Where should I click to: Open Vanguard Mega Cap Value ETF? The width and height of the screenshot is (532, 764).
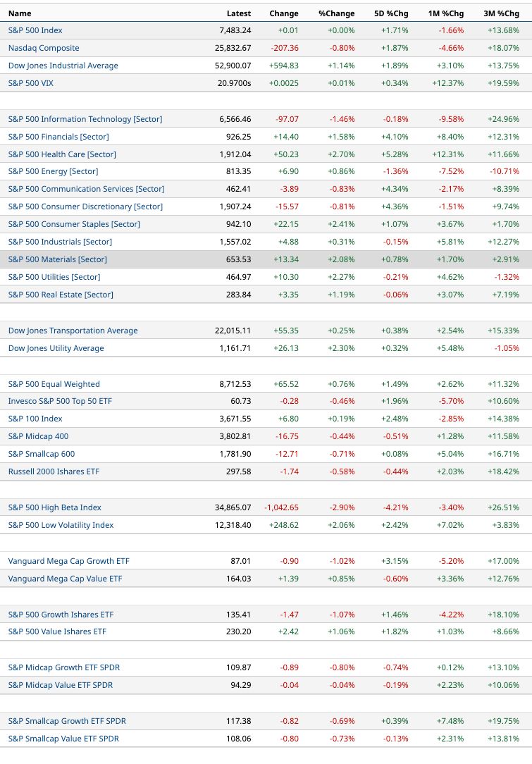point(65,579)
